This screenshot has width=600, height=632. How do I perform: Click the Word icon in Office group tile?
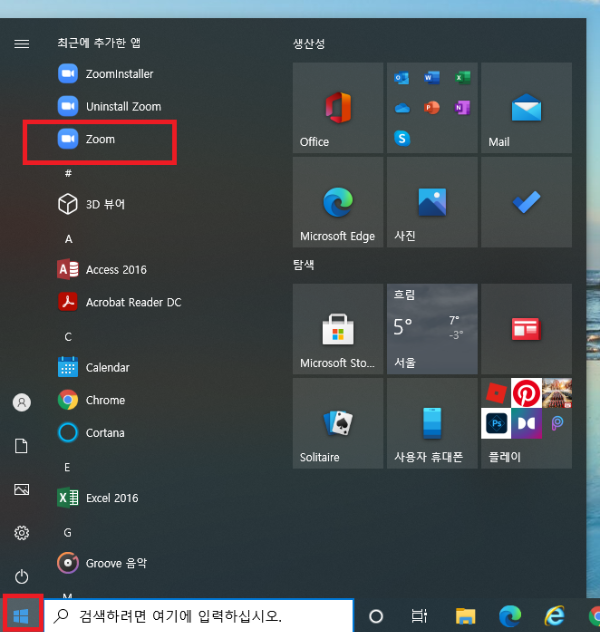click(432, 77)
